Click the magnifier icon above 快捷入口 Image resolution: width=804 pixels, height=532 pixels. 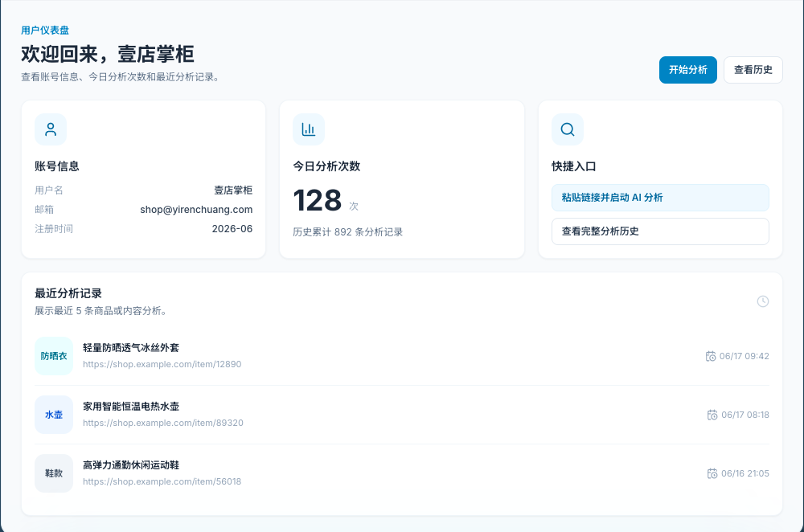coord(567,129)
